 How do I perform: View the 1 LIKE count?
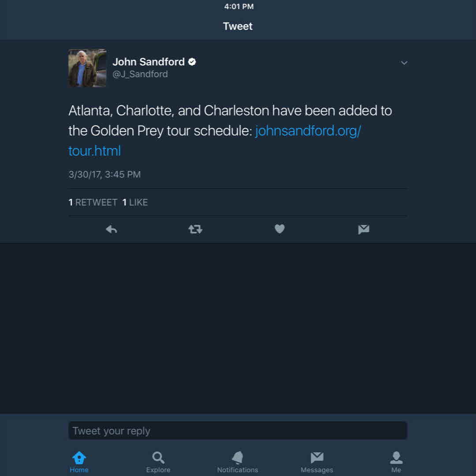[x=135, y=202]
